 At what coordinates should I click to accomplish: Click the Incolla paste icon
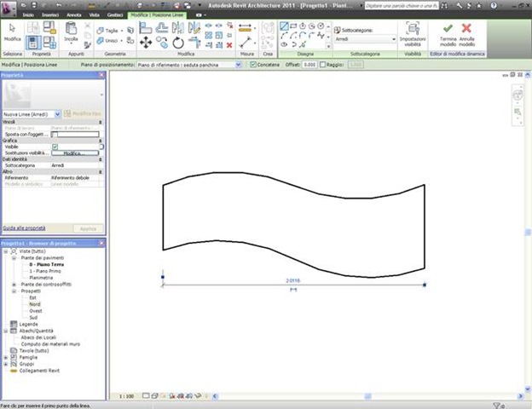72,31
